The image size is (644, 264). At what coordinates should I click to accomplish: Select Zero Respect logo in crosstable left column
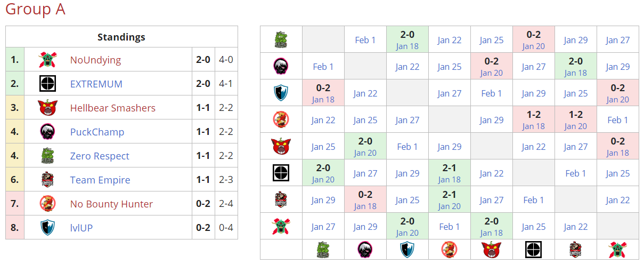(x=281, y=39)
